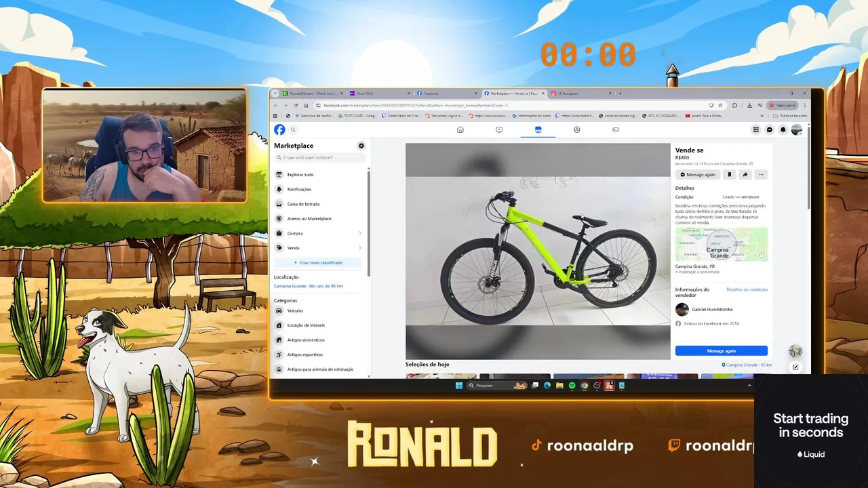Select Artigos para animais de estimação
This screenshot has height=488, width=868.
(x=319, y=369)
